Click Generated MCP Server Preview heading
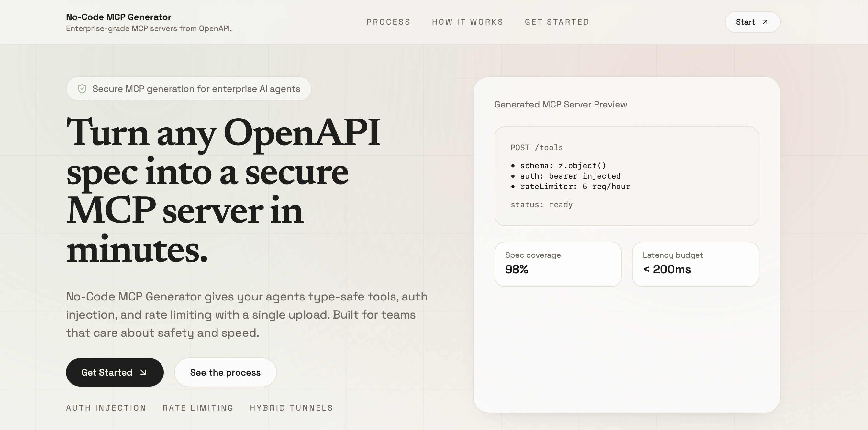The width and height of the screenshot is (868, 430). (560, 105)
